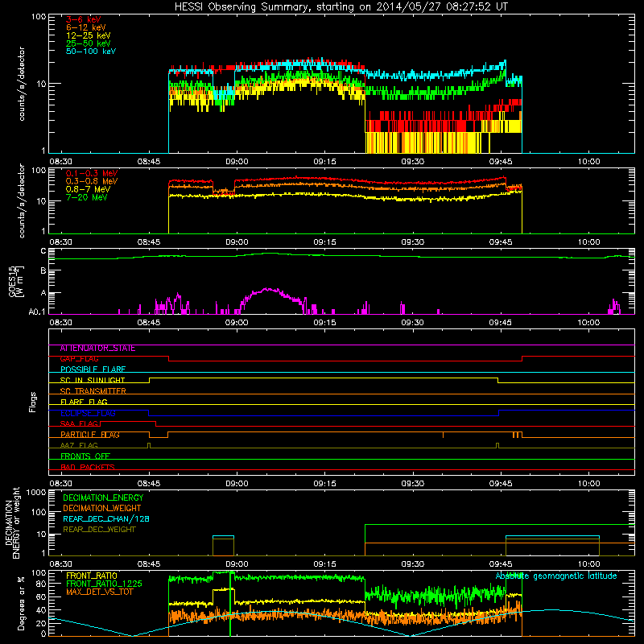The image size is (644, 644).
Task: Select the SAA_FLAG label
Action: pos(79,424)
